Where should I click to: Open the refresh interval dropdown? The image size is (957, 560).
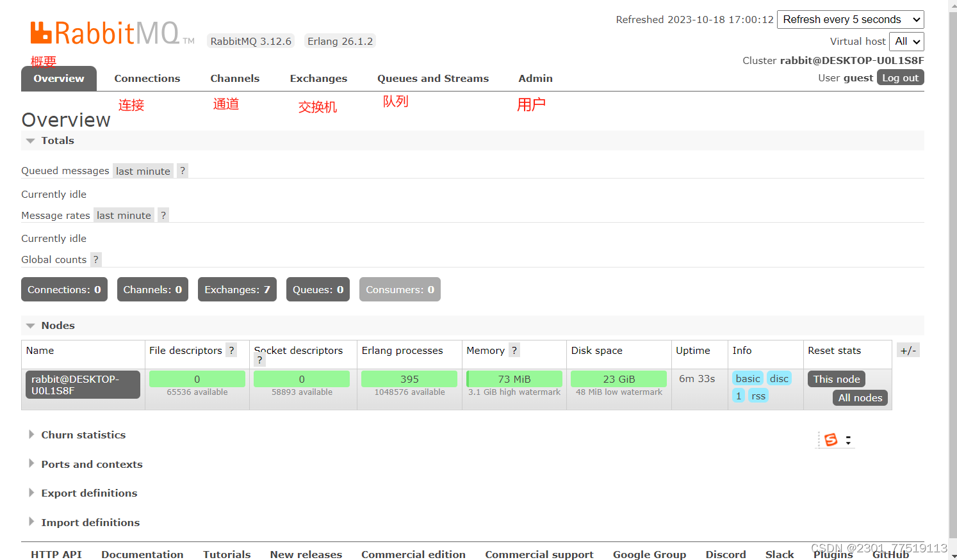pyautogui.click(x=850, y=19)
